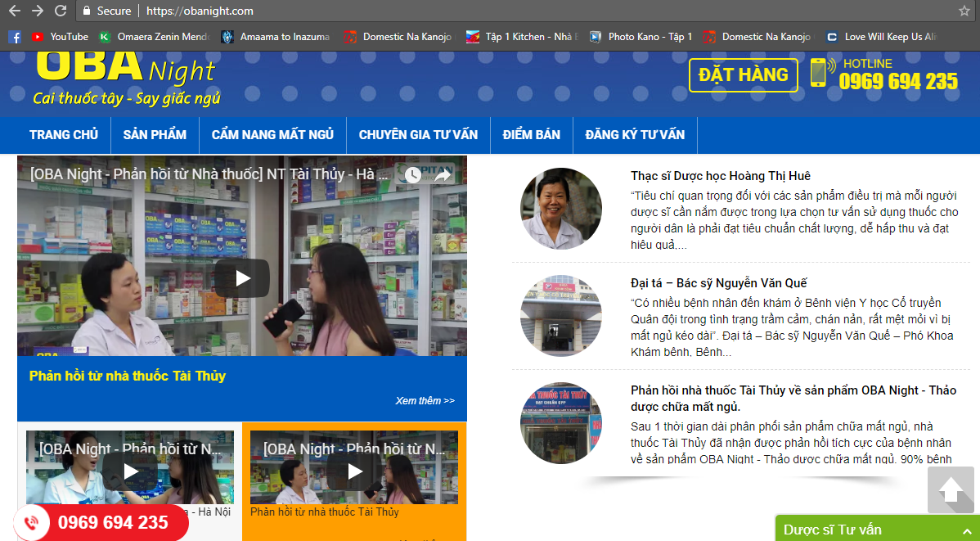Open the Omaera Zenin Mendo bookmark
Image resolution: width=980 pixels, height=541 pixels.
pos(155,37)
